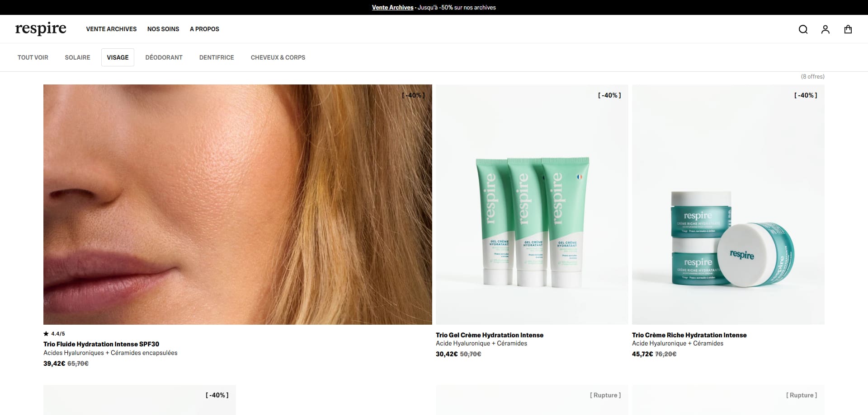Open the search magnifier icon
Image resolution: width=868 pixels, height=415 pixels.
click(x=803, y=29)
